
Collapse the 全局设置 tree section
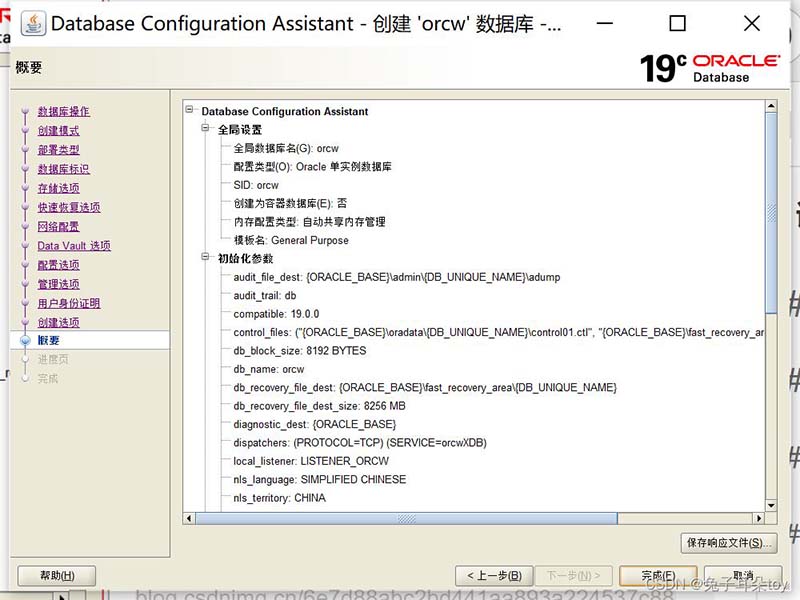[207, 130]
